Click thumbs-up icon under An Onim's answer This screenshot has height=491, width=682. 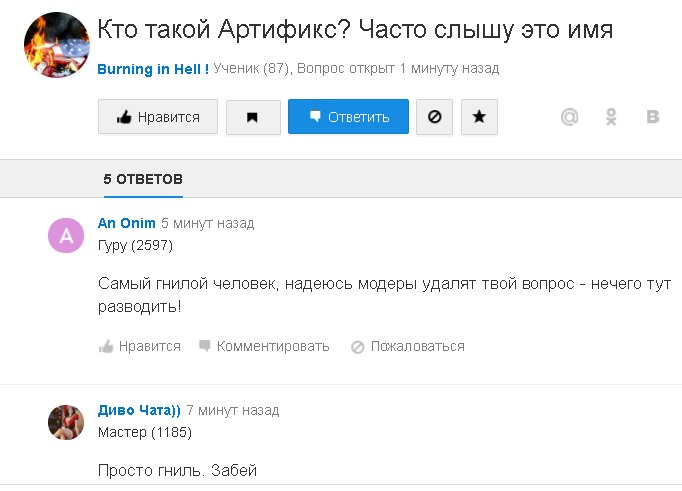(x=106, y=347)
